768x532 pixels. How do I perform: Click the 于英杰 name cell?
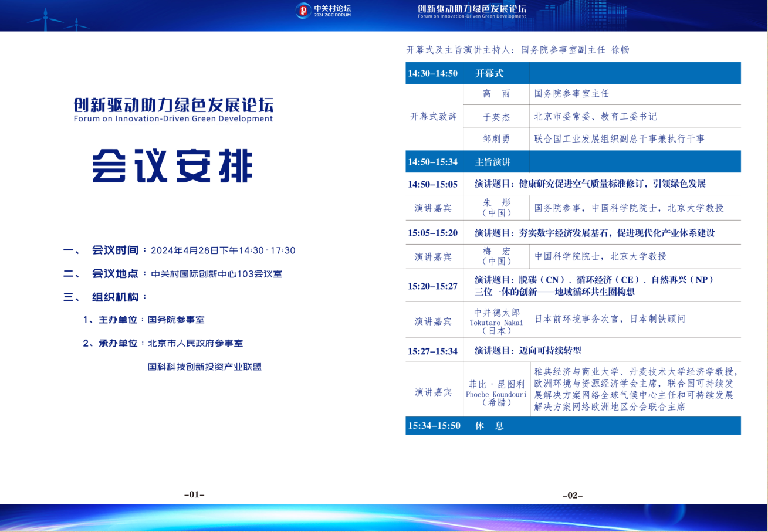coord(496,117)
